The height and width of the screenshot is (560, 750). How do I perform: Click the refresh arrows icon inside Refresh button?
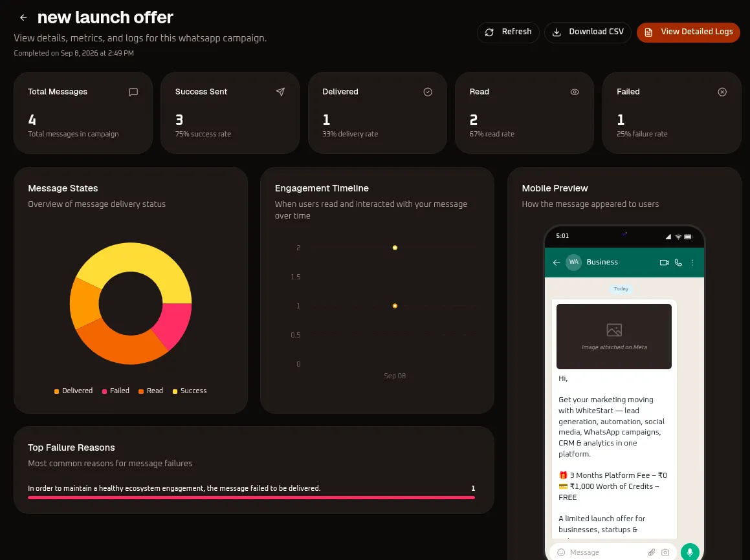[x=489, y=32]
